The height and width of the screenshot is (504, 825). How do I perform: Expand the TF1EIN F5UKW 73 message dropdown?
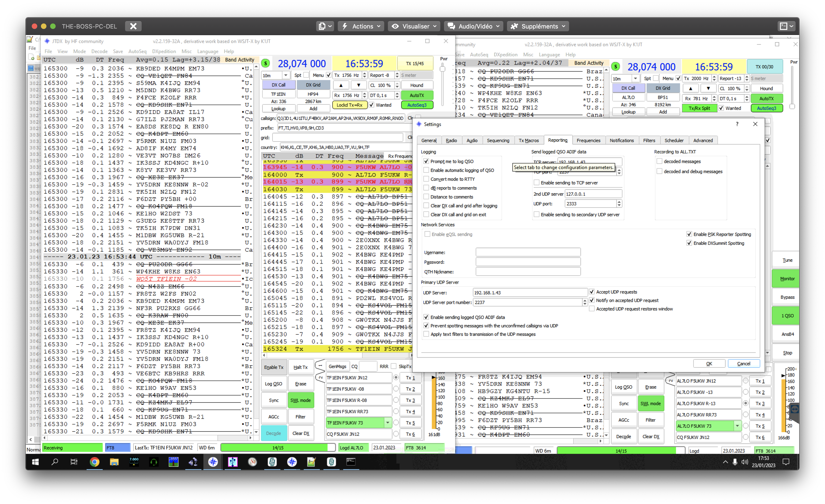(387, 423)
